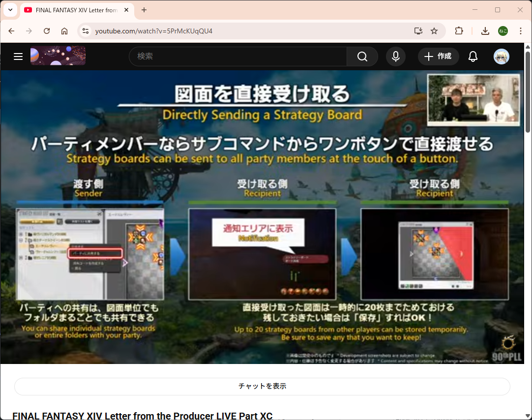532x420 pixels.
Task: Start voice search with microphone icon
Action: click(x=395, y=56)
